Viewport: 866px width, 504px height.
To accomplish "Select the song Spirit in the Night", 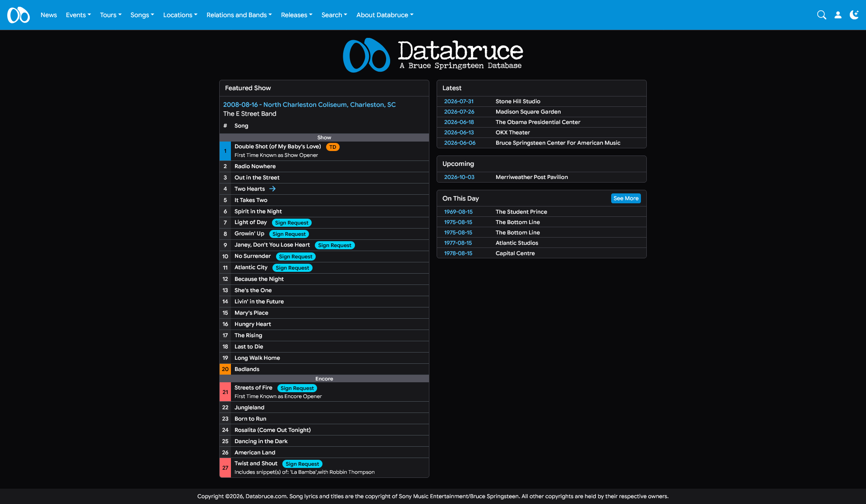I will 258,211.
